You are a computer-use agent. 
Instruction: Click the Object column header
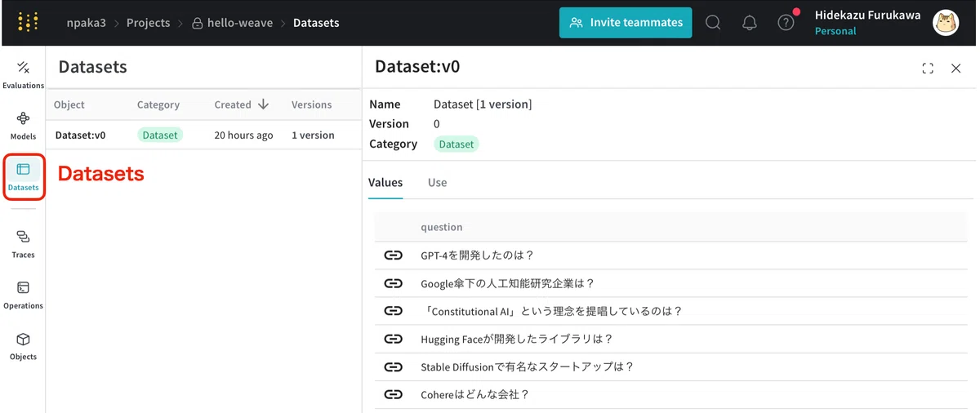tap(69, 104)
